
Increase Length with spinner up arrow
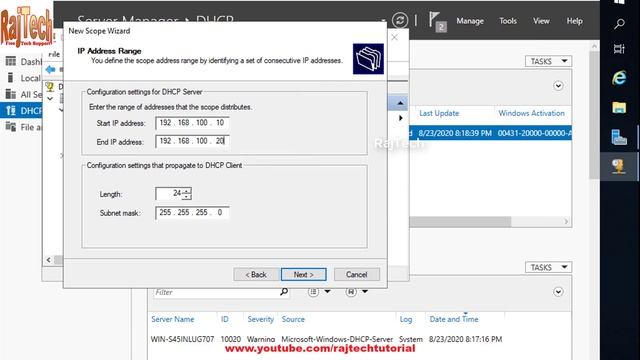[187, 191]
